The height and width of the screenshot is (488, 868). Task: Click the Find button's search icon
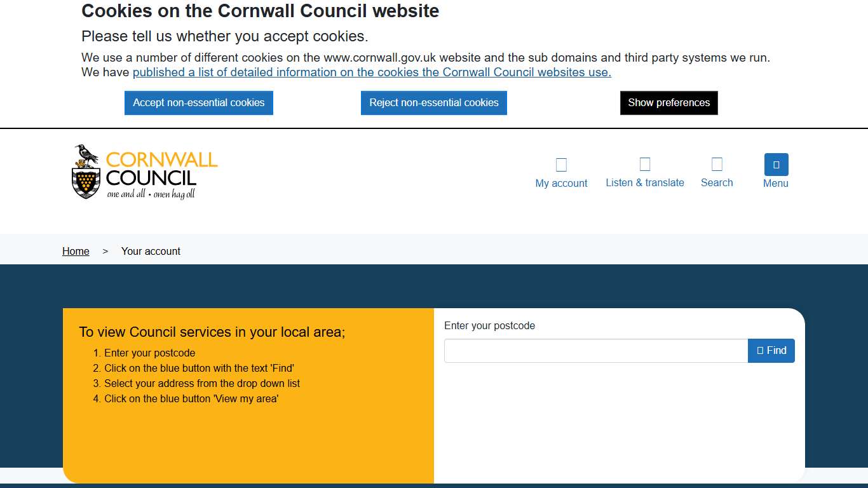tap(760, 350)
